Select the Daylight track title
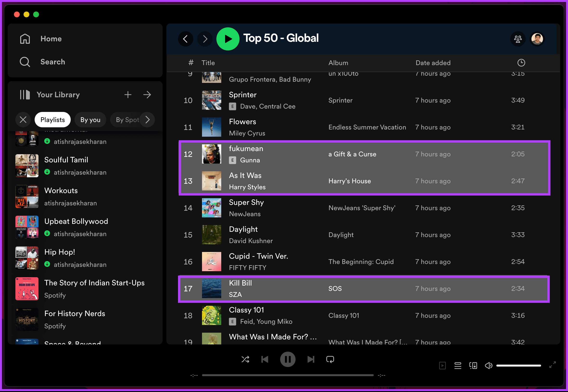 point(243,229)
